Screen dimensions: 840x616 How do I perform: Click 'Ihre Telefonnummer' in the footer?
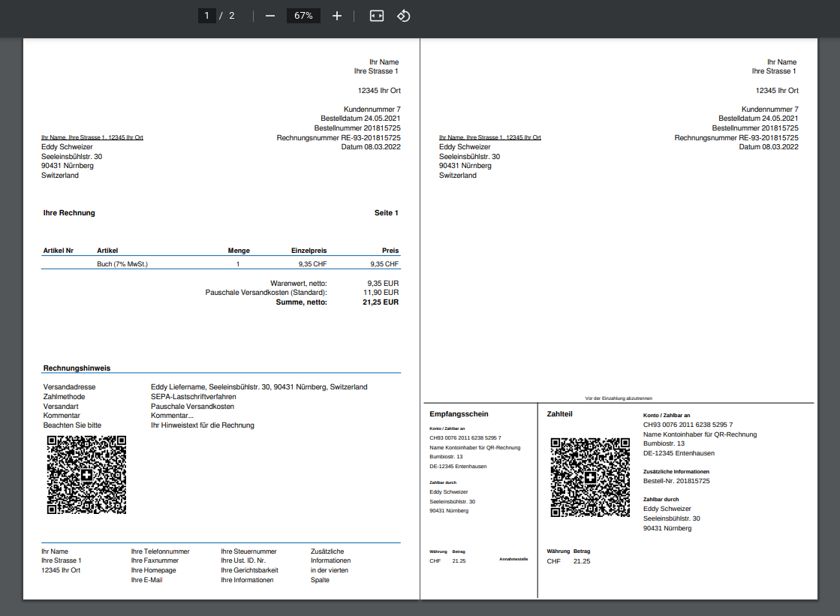(x=160, y=551)
